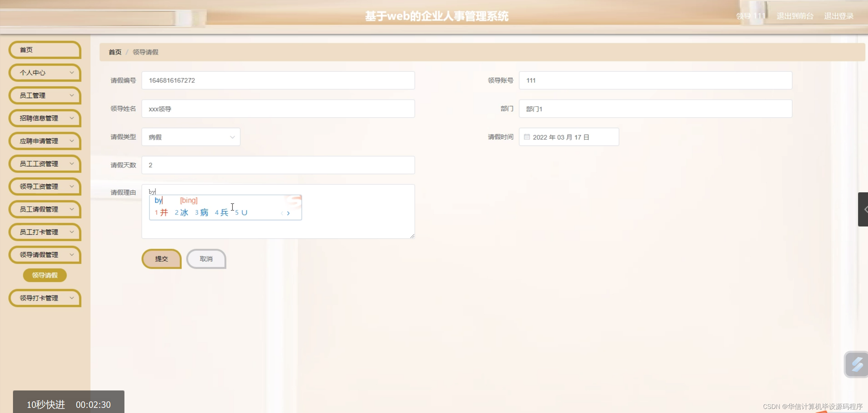Click the floating logo icon at bottom right

(856, 364)
